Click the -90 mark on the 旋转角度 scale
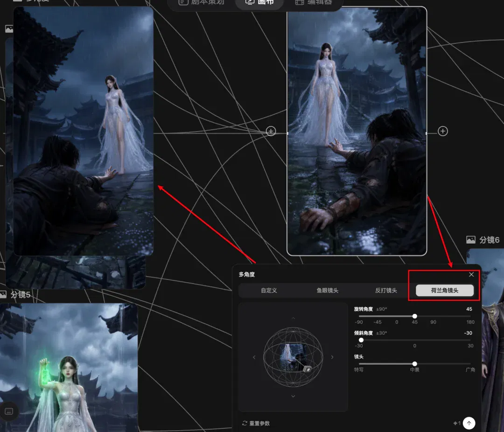 pos(359,322)
